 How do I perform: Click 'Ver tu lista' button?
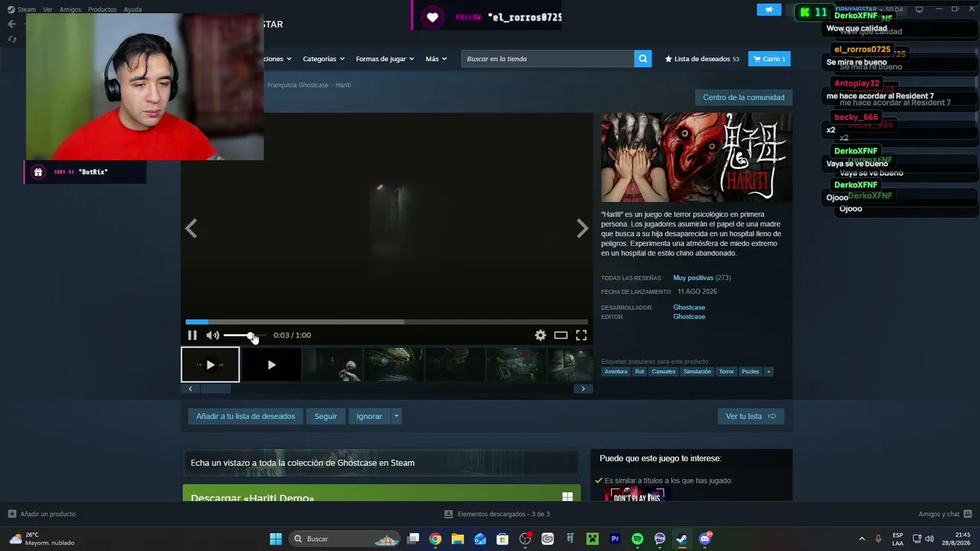tap(750, 416)
